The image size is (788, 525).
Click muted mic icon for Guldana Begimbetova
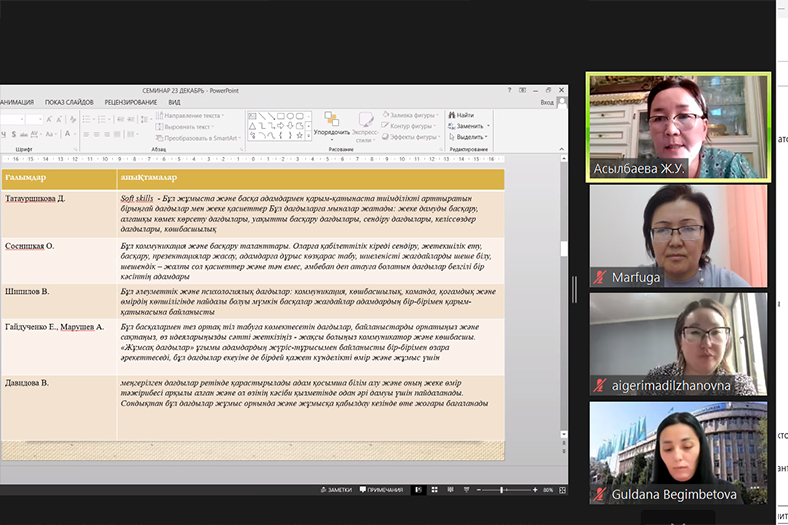click(600, 493)
